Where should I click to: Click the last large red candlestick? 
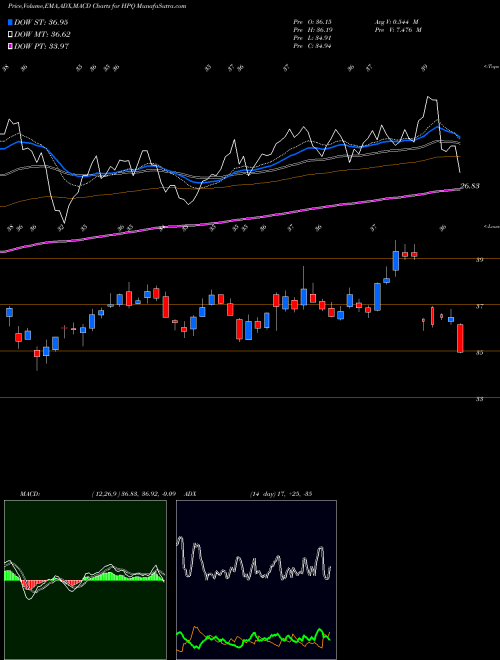point(460,338)
